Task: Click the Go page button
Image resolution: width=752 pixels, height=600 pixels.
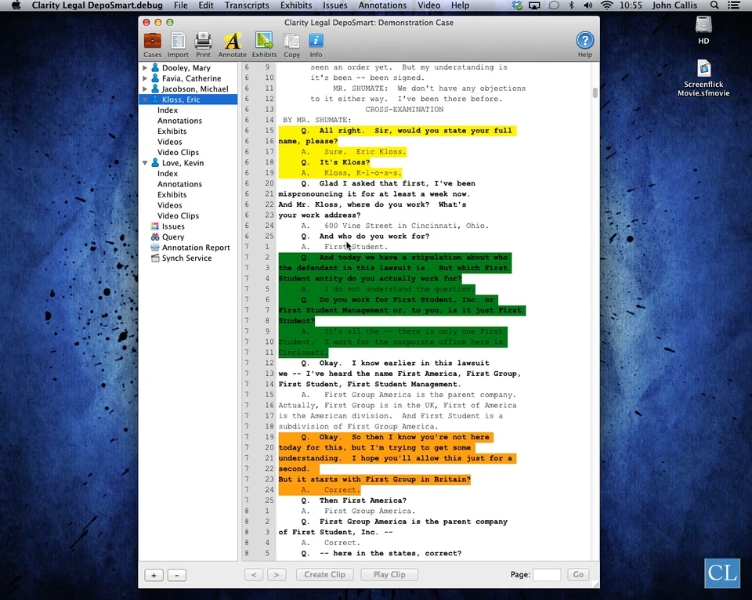Action: tap(578, 574)
